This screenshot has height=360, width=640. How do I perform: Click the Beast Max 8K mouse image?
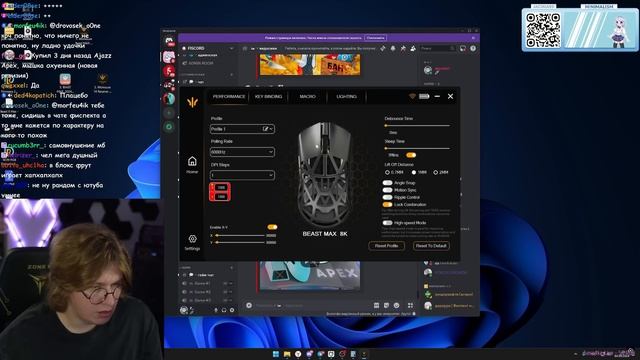pyautogui.click(x=324, y=174)
